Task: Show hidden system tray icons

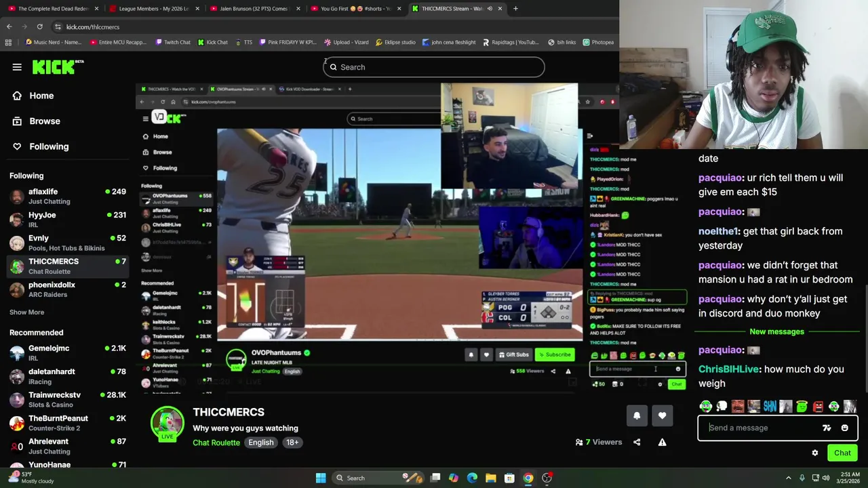Action: click(788, 478)
